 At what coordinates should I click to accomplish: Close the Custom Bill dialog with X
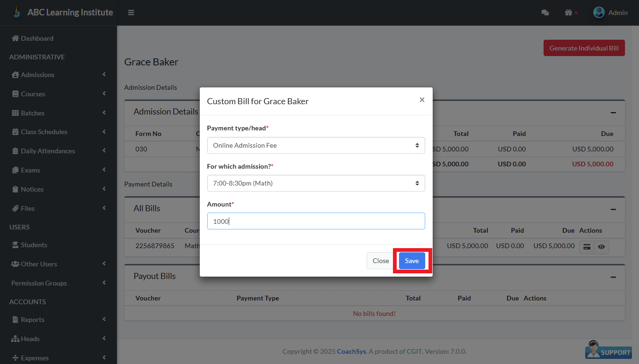pyautogui.click(x=422, y=100)
